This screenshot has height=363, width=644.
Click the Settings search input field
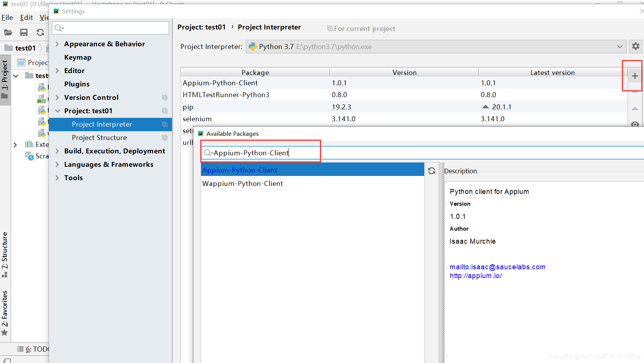(111, 28)
